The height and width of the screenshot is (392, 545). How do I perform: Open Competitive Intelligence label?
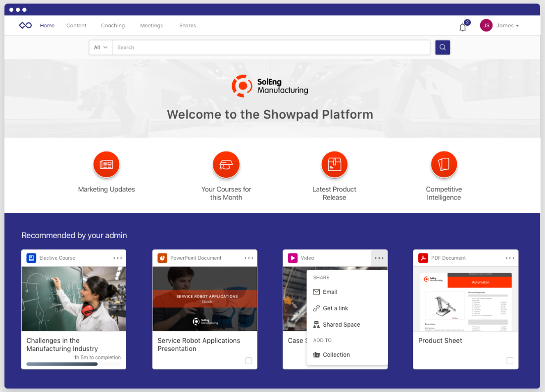[x=444, y=193]
